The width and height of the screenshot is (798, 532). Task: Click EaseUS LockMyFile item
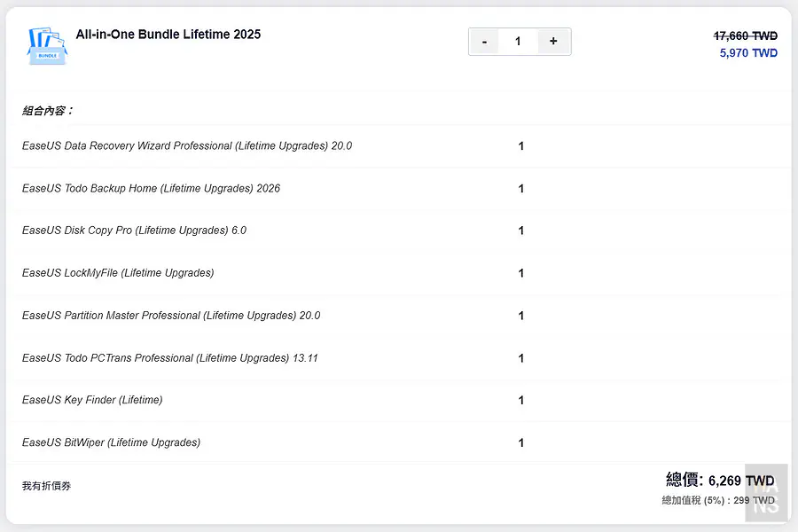pyautogui.click(x=118, y=273)
